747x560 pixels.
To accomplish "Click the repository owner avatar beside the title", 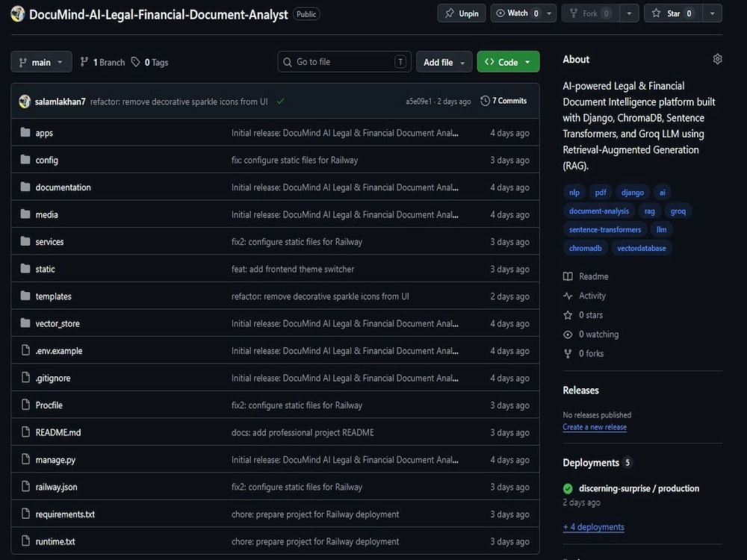I will pyautogui.click(x=18, y=13).
